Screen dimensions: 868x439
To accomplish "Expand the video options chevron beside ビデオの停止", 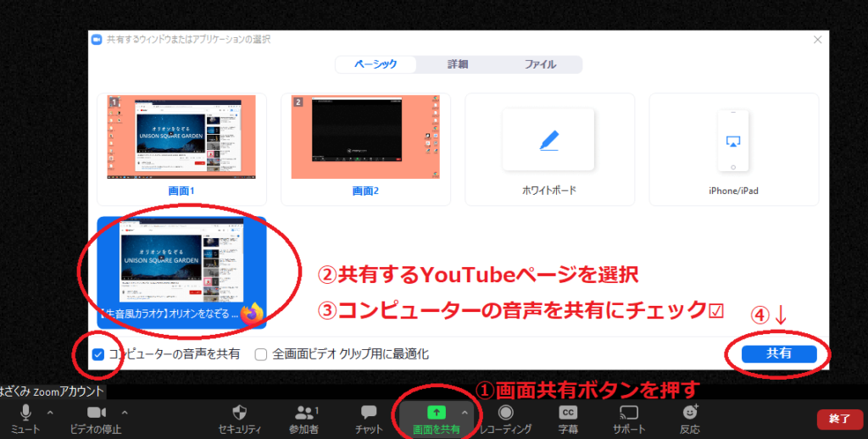I will (x=125, y=413).
